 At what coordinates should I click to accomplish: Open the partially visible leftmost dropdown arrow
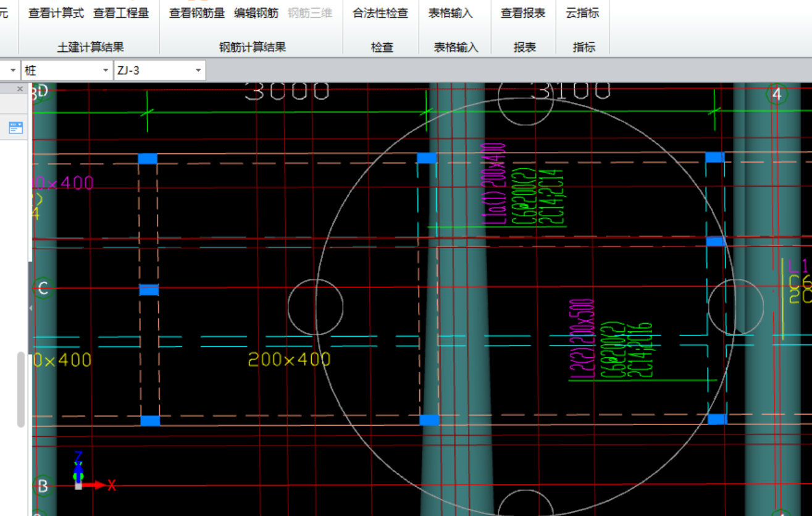(13, 70)
